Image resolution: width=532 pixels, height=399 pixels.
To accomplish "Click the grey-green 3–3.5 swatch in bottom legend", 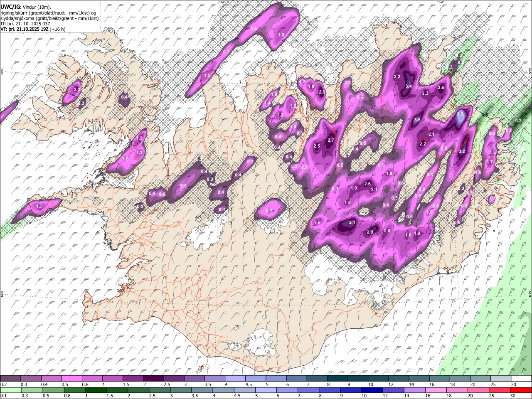I will click(x=181, y=390).
